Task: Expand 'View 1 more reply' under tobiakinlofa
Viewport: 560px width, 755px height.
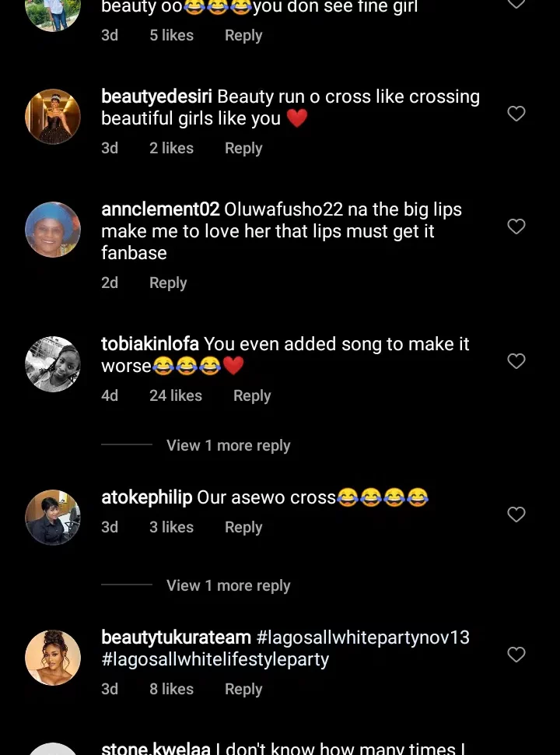Action: pos(228,445)
